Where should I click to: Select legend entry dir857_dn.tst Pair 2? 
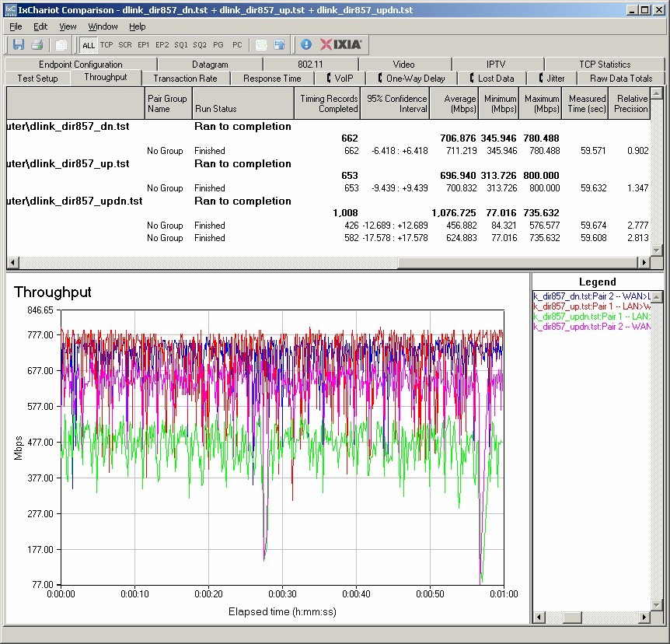[x=591, y=296]
